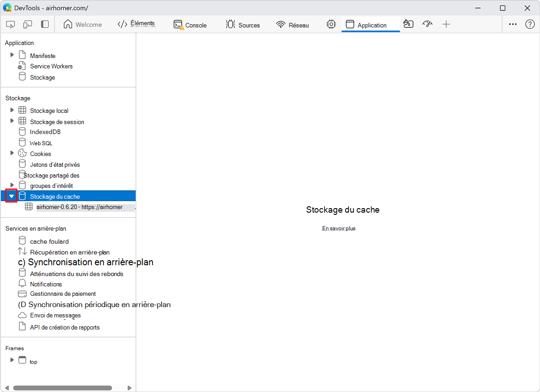
Task: Select Stockage du cache row
Action: click(68, 196)
